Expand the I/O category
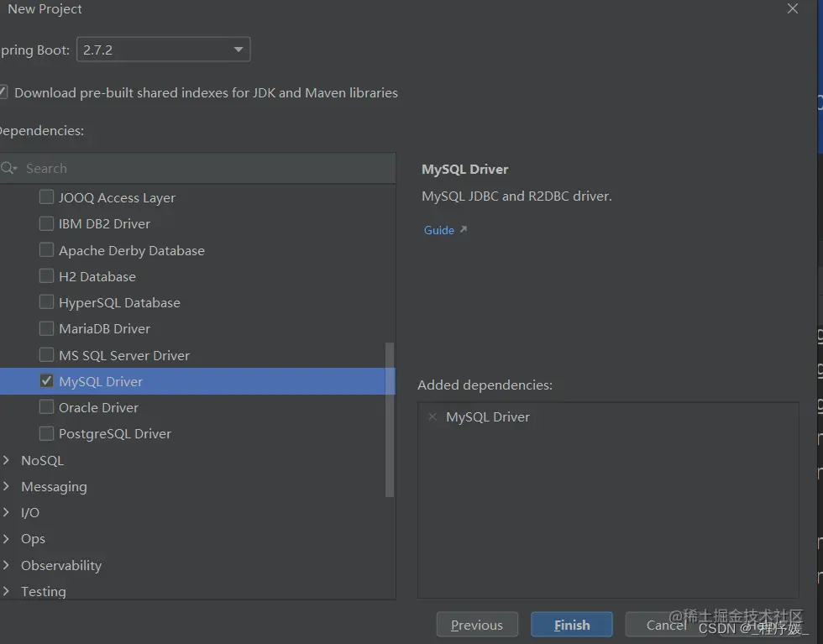 tap(6, 512)
